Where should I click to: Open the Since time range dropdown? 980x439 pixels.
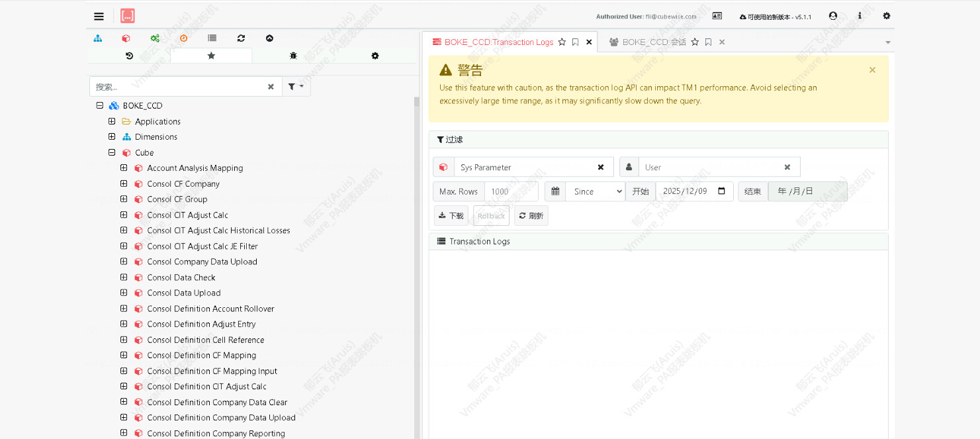(x=595, y=191)
